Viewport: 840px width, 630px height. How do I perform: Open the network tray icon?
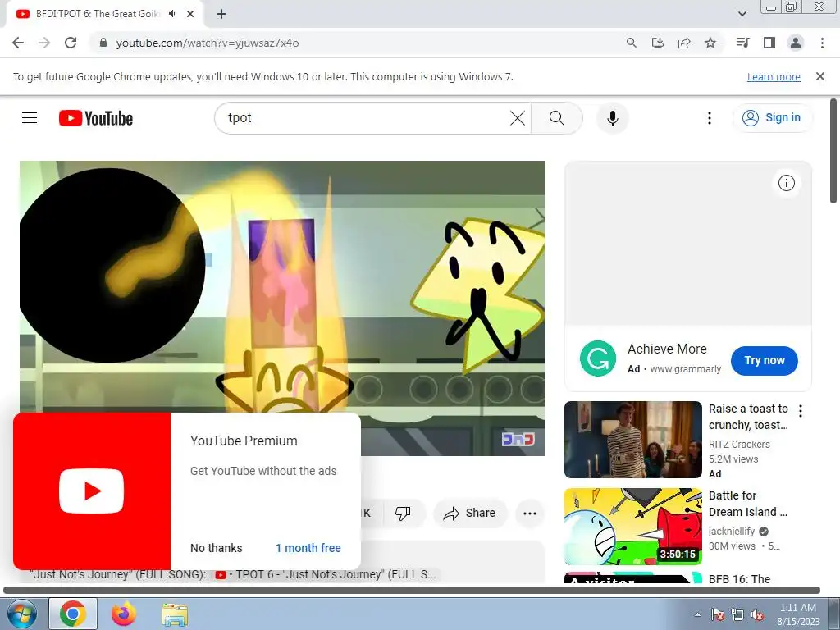tap(737, 614)
